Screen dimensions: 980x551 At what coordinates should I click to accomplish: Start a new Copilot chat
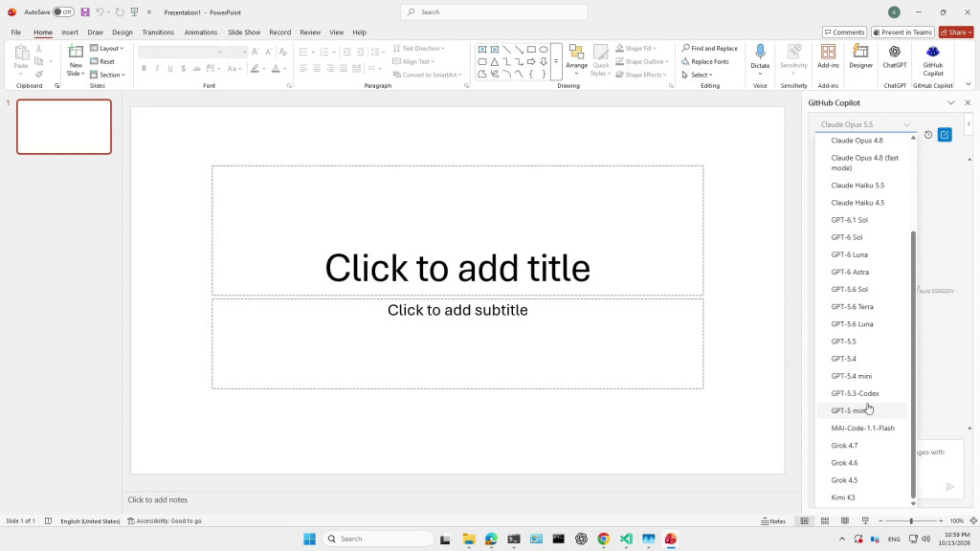(x=945, y=135)
